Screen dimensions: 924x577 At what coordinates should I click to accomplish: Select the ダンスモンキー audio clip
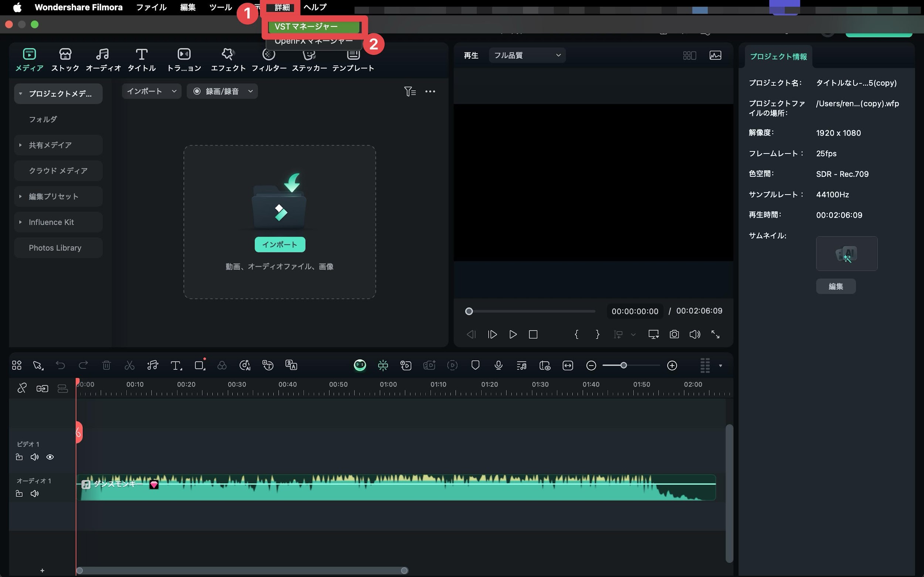pyautogui.click(x=381, y=487)
